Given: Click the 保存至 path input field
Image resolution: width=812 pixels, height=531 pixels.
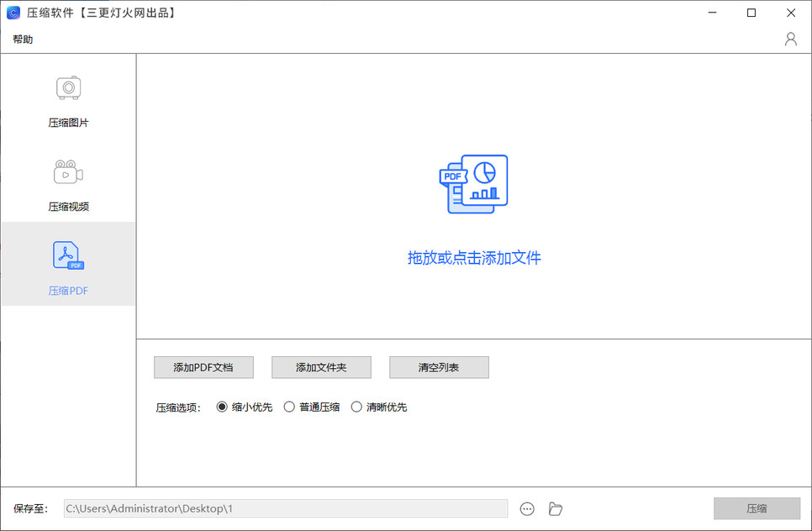Looking at the screenshot, I should 285,509.
